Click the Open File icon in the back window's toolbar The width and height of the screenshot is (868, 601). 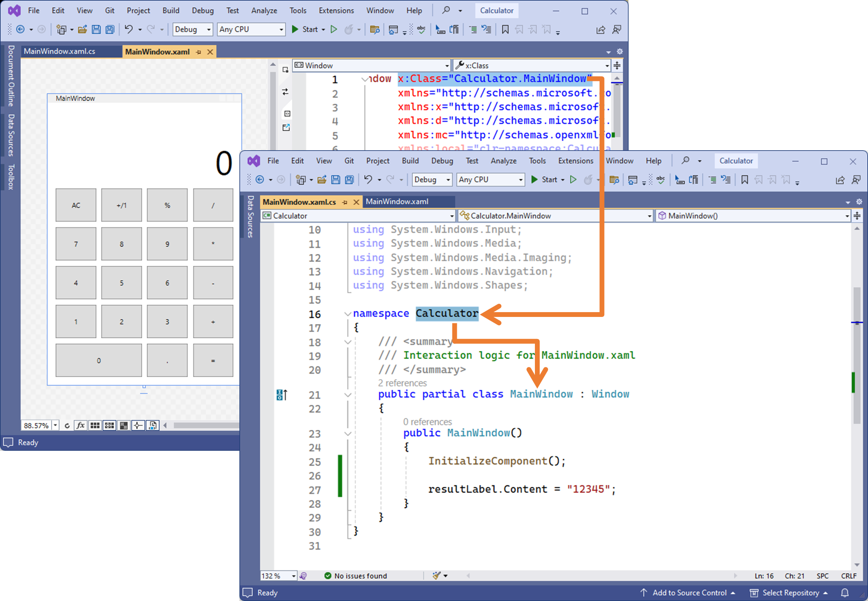(82, 29)
